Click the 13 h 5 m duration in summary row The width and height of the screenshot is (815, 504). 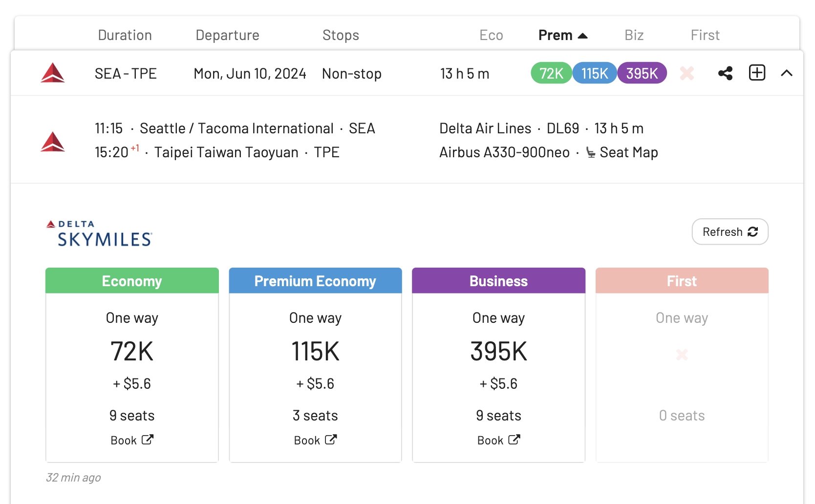pyautogui.click(x=465, y=74)
